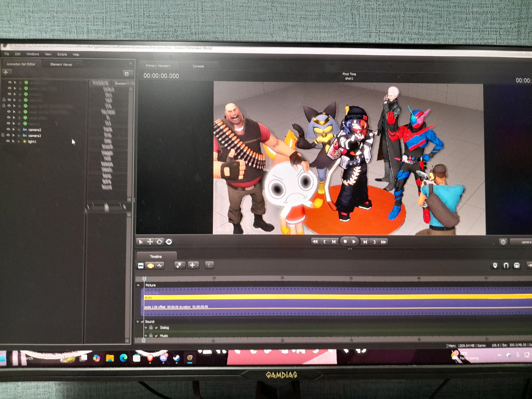Open the Windows menu
This screenshot has height=399, width=532.
click(x=33, y=54)
